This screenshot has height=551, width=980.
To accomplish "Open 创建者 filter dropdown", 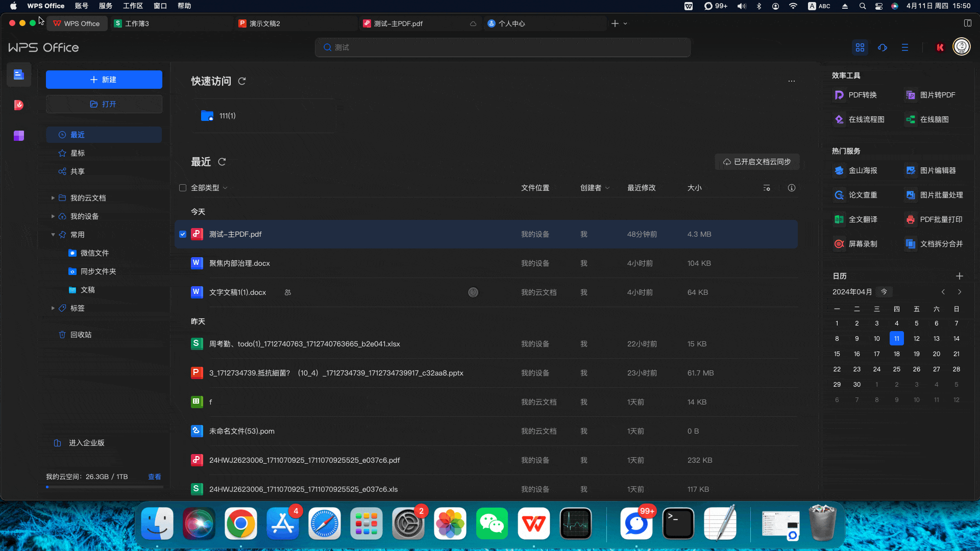I will [x=595, y=188].
